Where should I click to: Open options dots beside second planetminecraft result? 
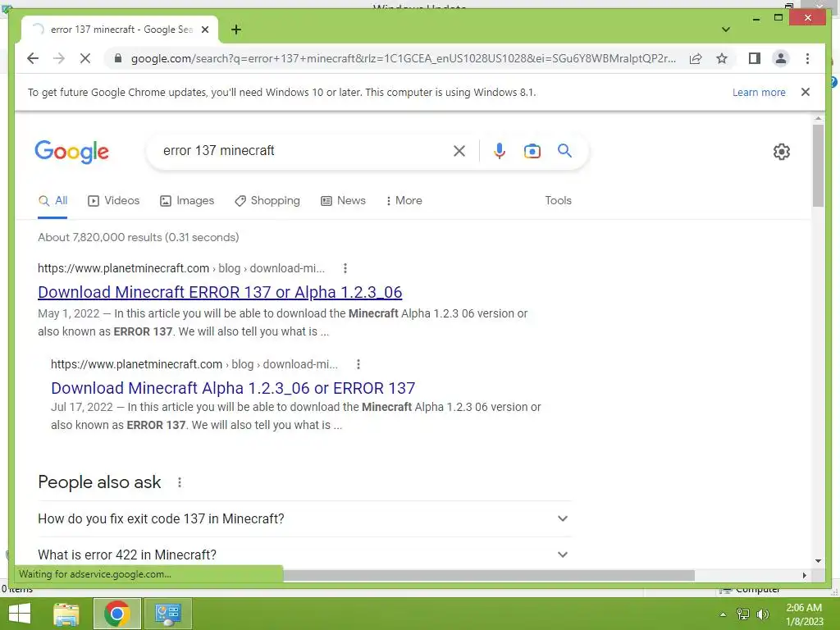(x=358, y=364)
